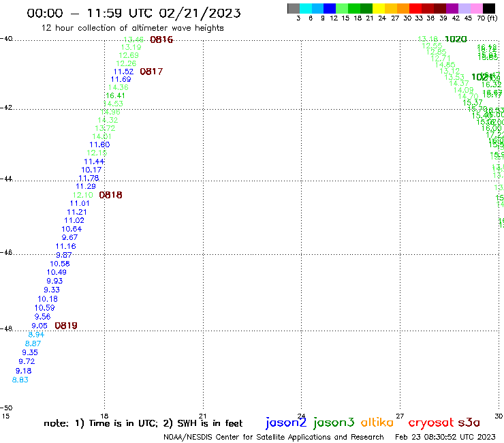Click wave height value 13.72

pos(105,128)
